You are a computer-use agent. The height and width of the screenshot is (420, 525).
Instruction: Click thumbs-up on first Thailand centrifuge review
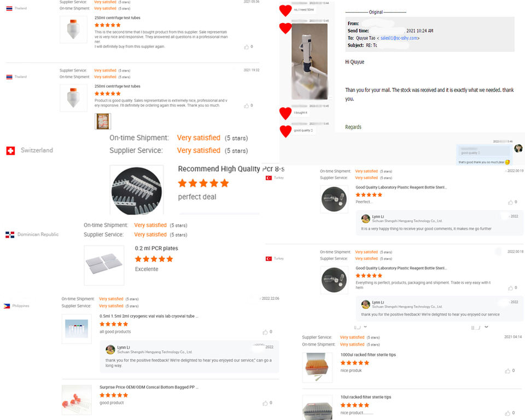[x=247, y=47]
